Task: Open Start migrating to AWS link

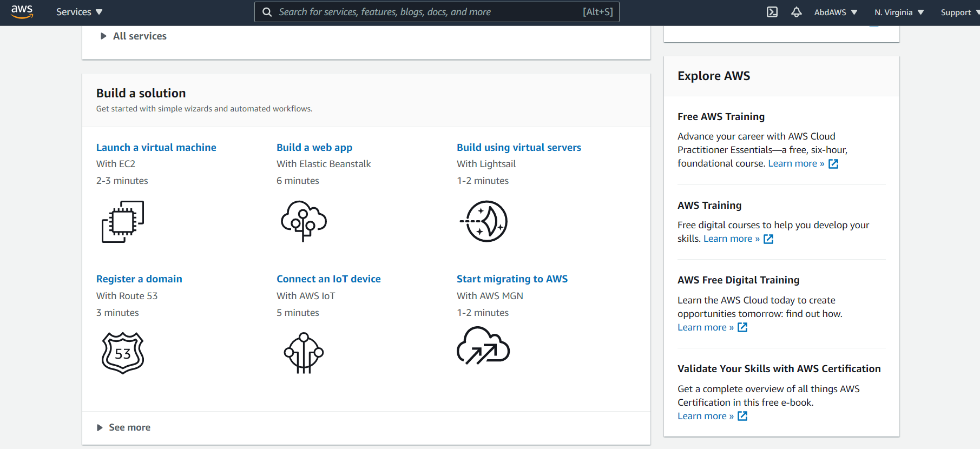Action: (512, 279)
